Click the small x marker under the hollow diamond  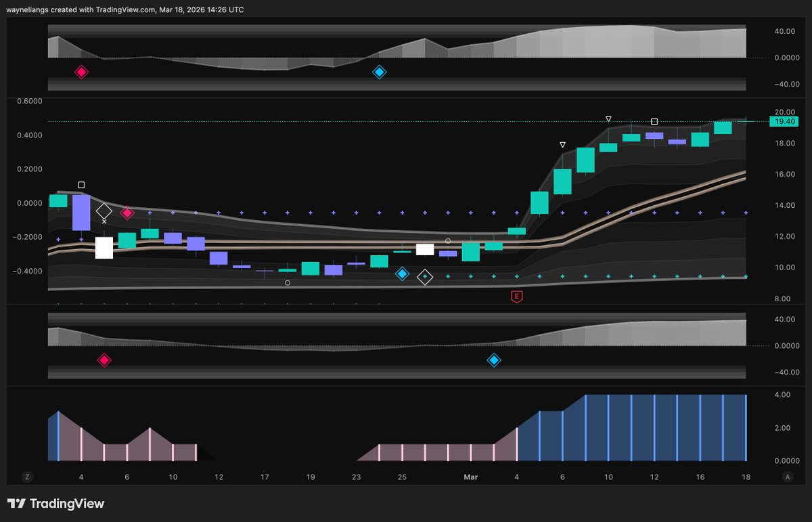pyautogui.click(x=104, y=221)
